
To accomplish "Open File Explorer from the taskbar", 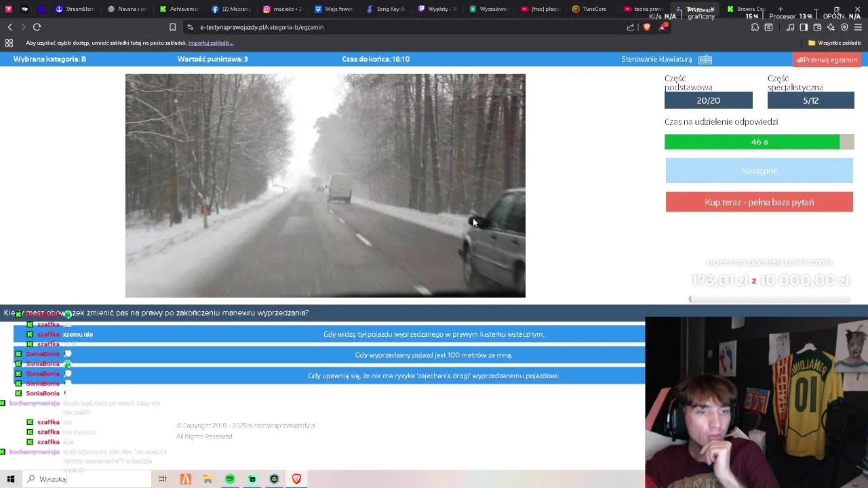I will [x=208, y=479].
